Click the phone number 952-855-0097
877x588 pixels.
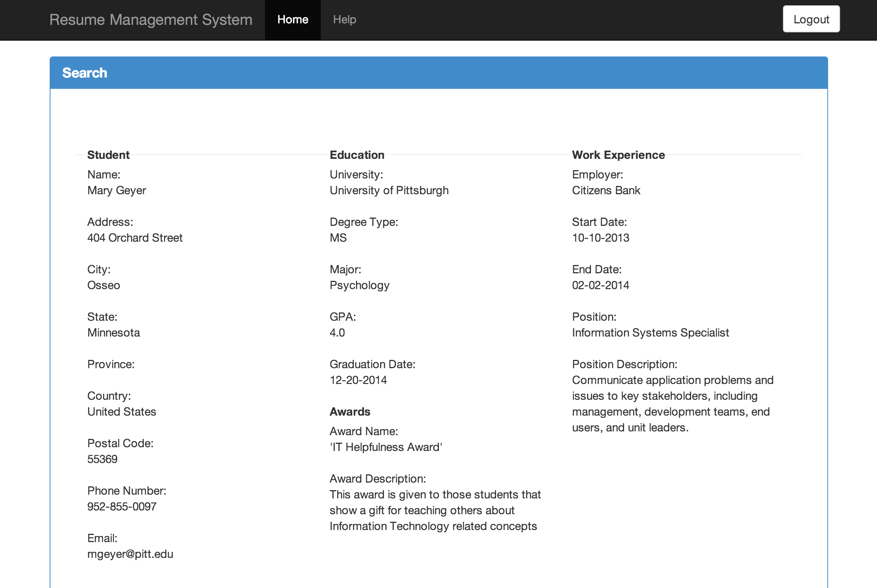pyautogui.click(x=122, y=507)
